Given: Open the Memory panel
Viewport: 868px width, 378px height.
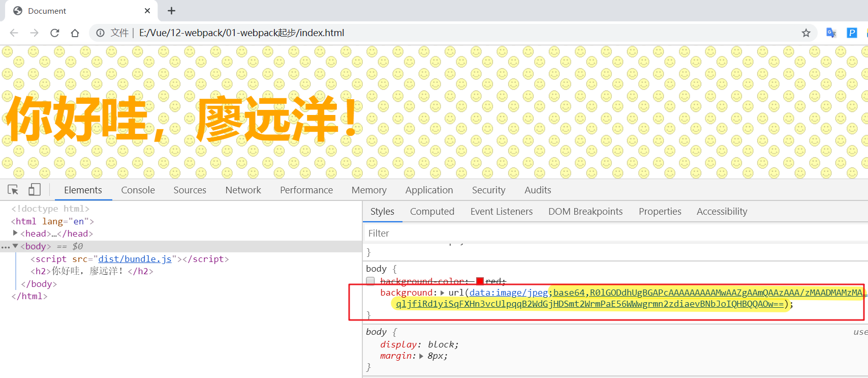Looking at the screenshot, I should click(x=369, y=190).
